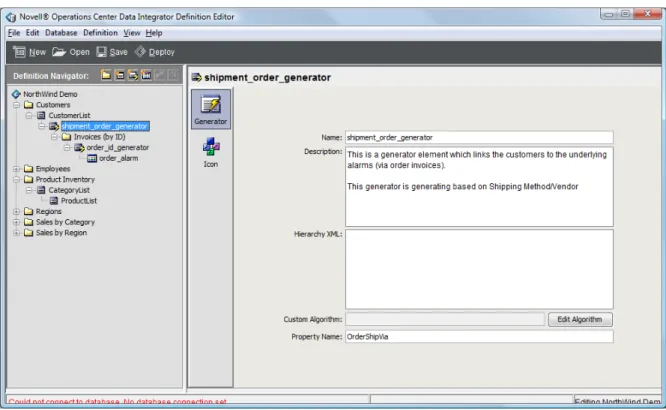Image resolution: width=666 pixels, height=410 pixels.
Task: Select the Generator tab icon
Action: coord(211,109)
